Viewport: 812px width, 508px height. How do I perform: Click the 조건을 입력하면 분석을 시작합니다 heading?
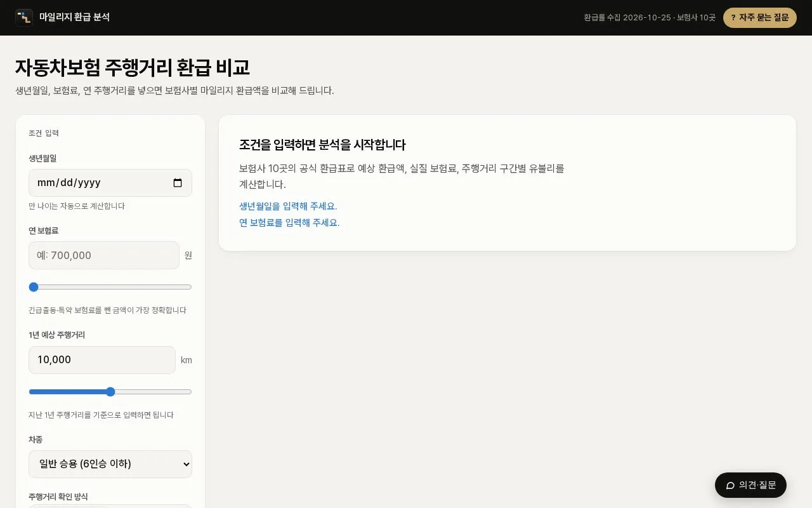point(322,145)
